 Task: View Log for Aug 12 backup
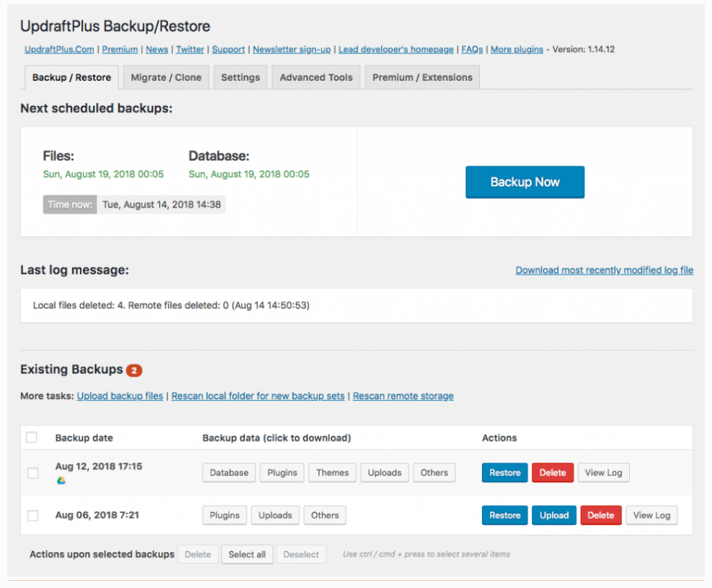603,473
